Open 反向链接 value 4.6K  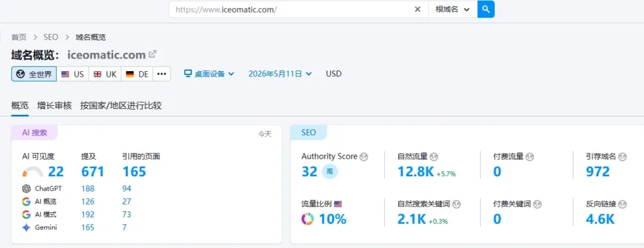(x=600, y=219)
